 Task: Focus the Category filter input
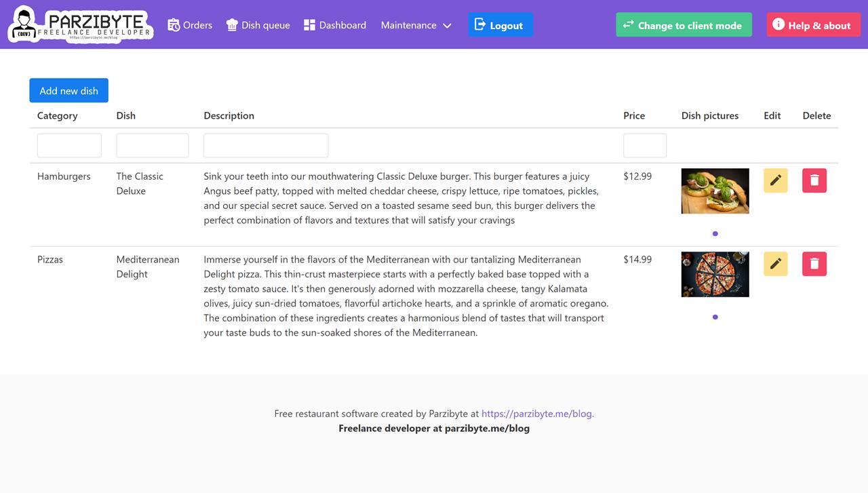(x=69, y=145)
